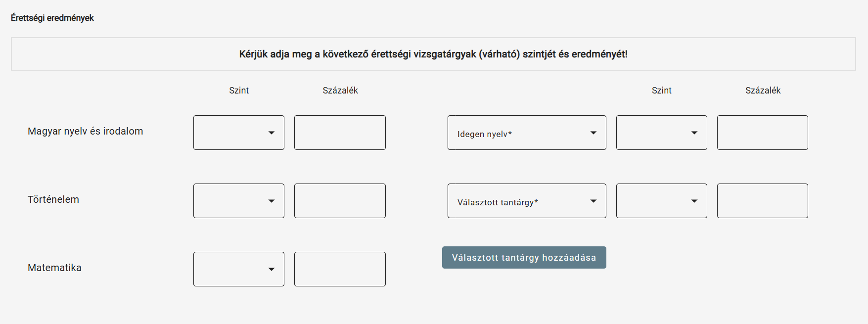Viewport: 868px width, 324px height.
Task: Click the arrow icon in Idegen nyelv dropdown
Action: 594,133
